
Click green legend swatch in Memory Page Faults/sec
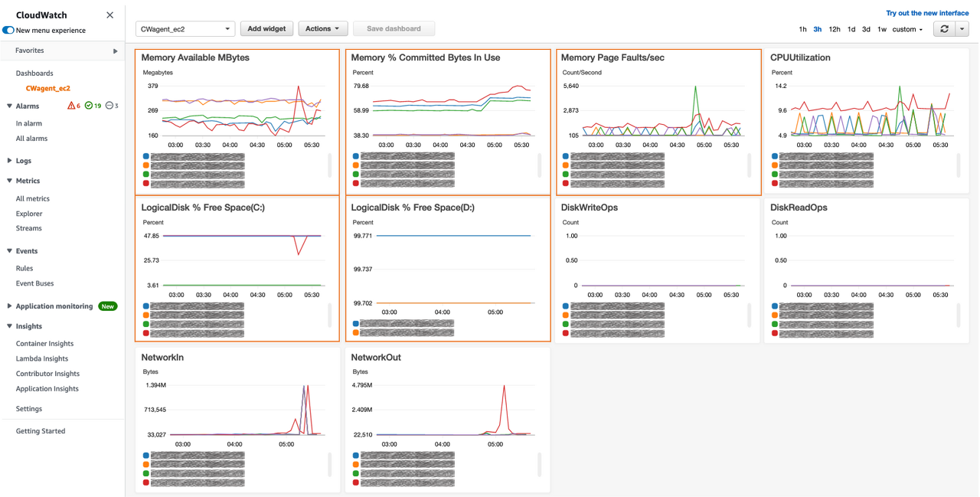click(x=566, y=175)
